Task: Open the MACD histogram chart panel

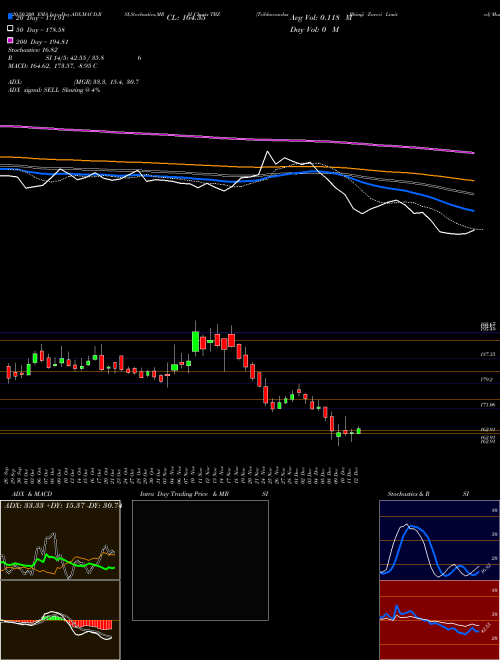Action: tap(60, 620)
